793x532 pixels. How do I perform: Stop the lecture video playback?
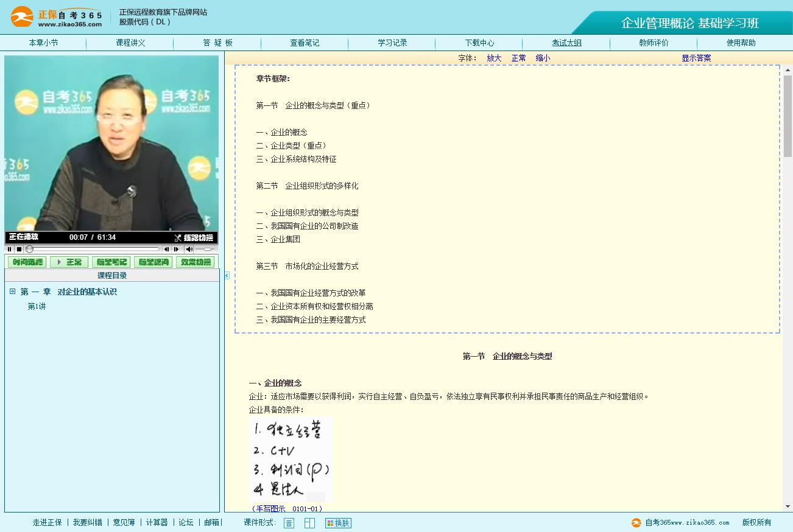coord(19,249)
